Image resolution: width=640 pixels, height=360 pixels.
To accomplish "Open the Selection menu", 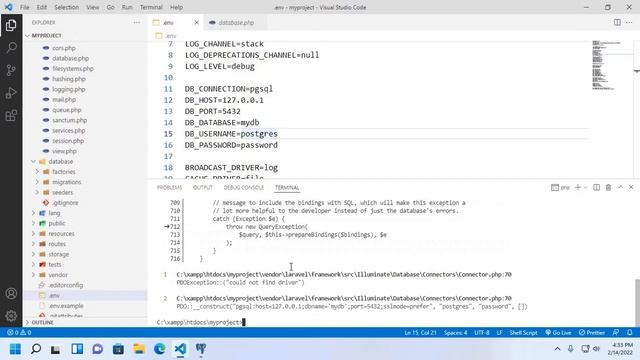I will click(67, 7).
